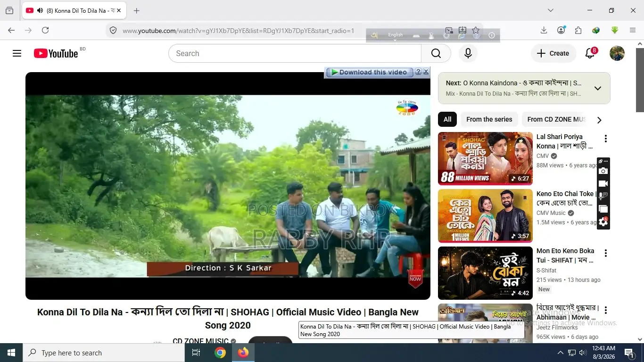The height and width of the screenshot is (362, 644).
Task: Select the From the series chip
Action: pyautogui.click(x=489, y=119)
